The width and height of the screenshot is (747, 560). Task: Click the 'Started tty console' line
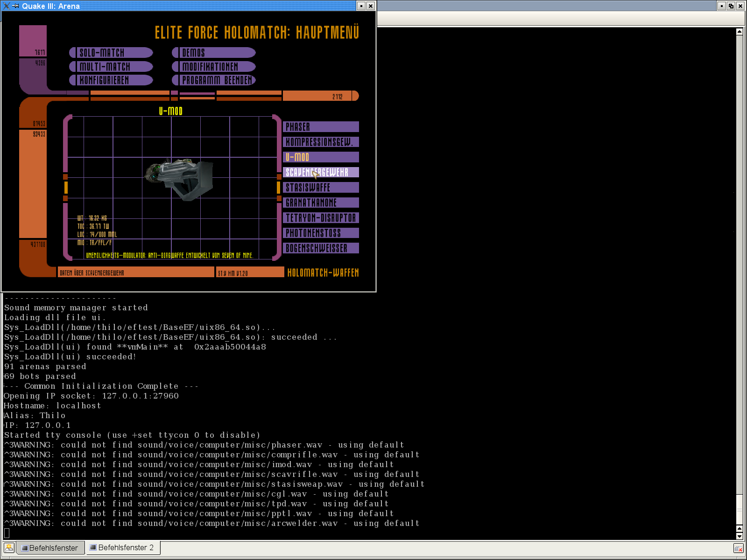click(132, 435)
